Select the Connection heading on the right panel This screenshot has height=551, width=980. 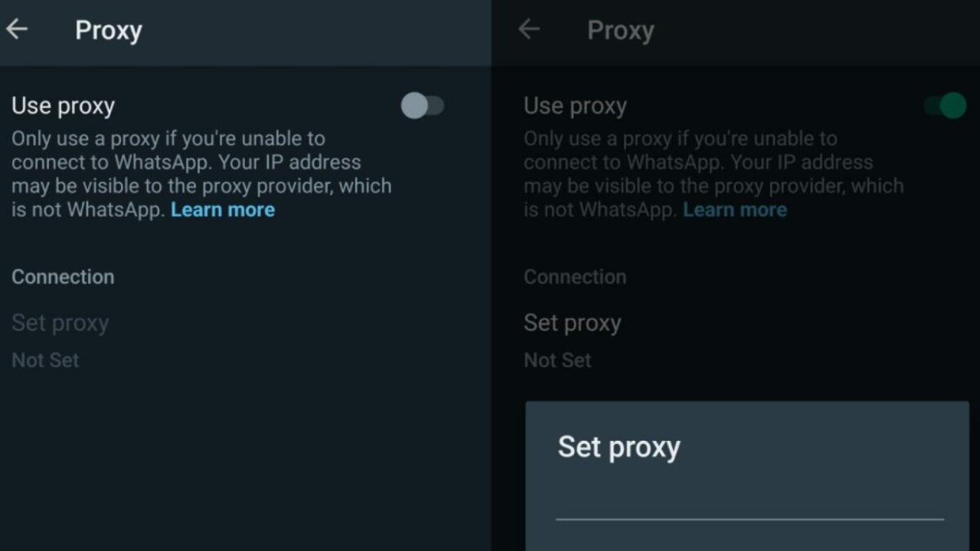(575, 276)
